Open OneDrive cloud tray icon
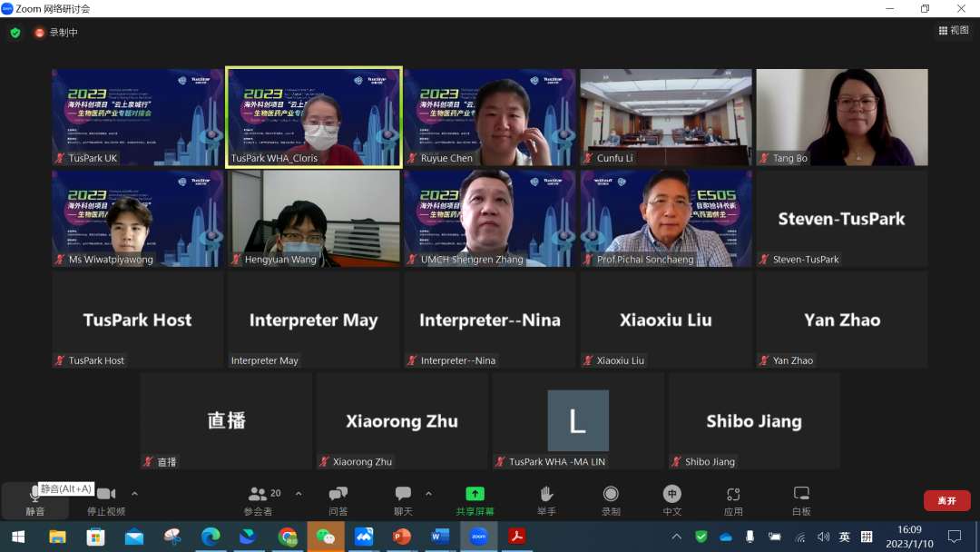This screenshot has width=980, height=552. click(726, 537)
